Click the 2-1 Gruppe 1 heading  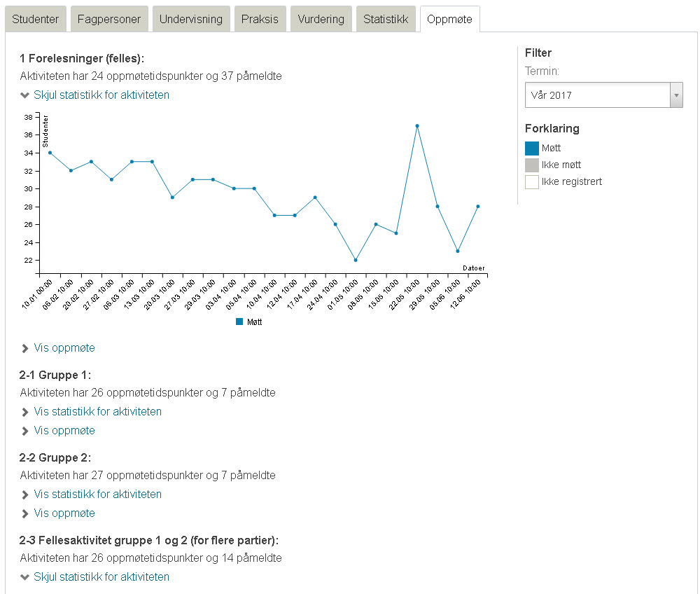(x=55, y=375)
